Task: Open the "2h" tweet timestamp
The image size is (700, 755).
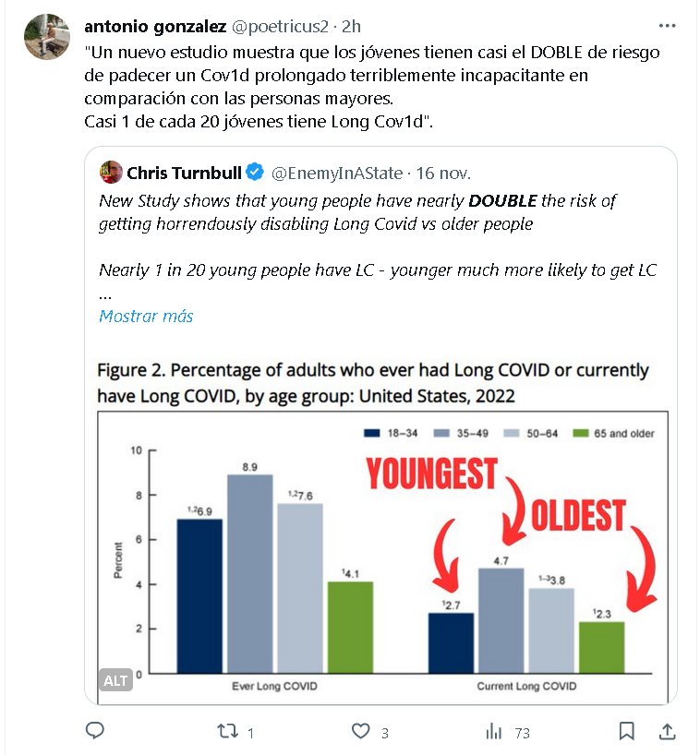Action: pos(351,25)
